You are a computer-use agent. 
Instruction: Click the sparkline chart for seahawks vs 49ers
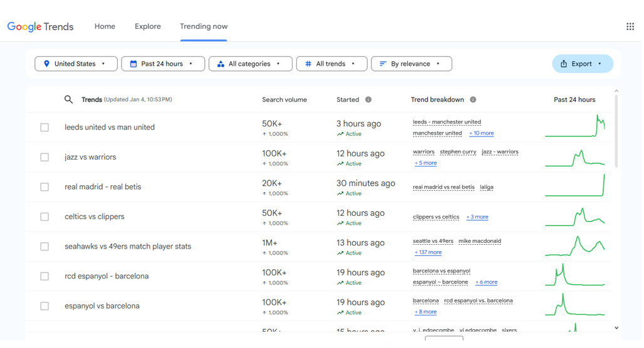(x=575, y=246)
